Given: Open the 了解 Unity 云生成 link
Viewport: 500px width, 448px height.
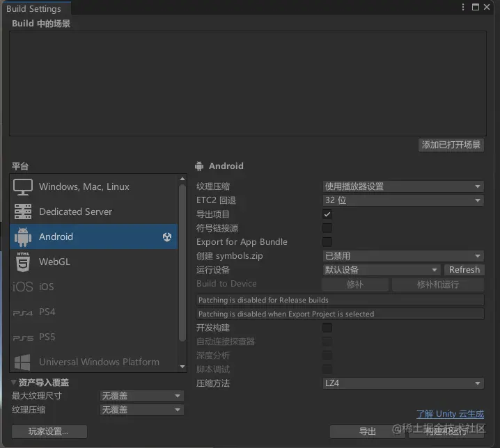Looking at the screenshot, I should tap(450, 414).
